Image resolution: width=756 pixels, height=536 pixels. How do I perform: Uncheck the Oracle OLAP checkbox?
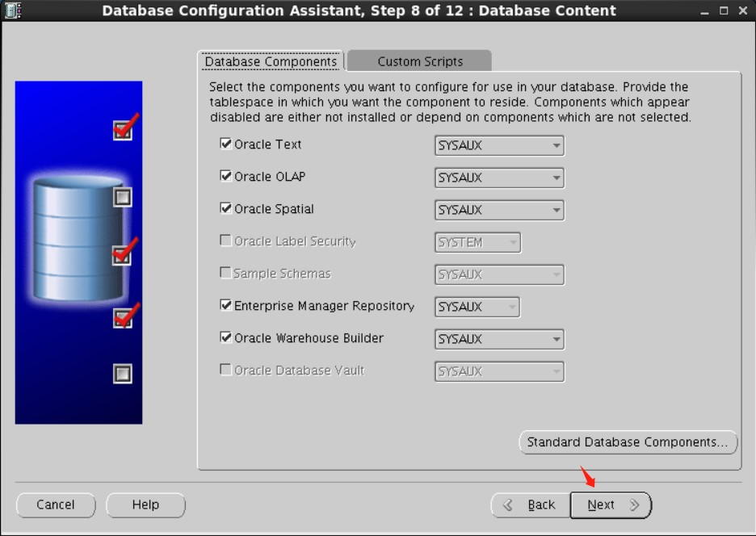[225, 176]
